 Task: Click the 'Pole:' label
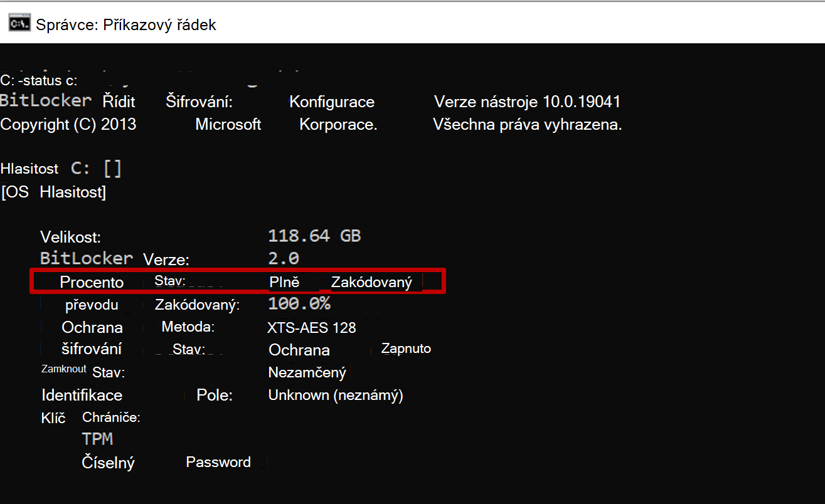pyautogui.click(x=215, y=396)
